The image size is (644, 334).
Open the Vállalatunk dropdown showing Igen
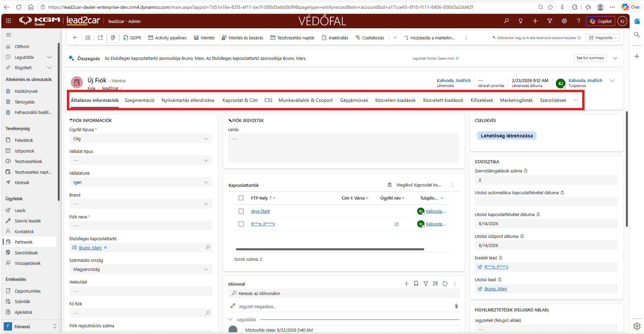[x=141, y=182]
